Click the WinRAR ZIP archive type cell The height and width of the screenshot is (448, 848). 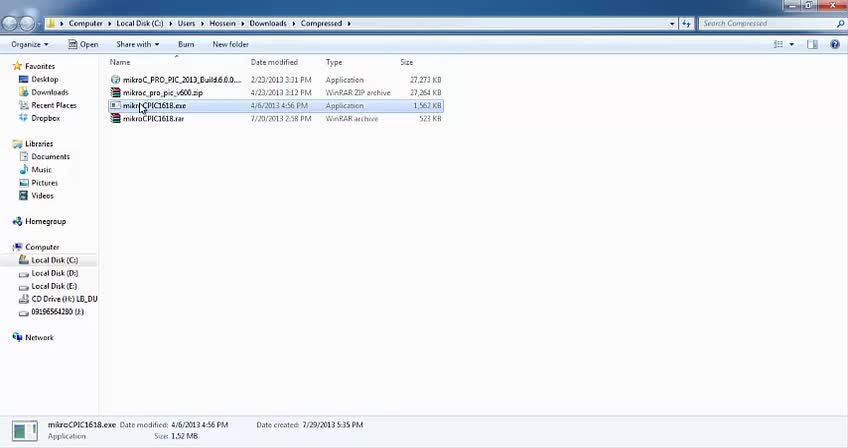point(358,93)
